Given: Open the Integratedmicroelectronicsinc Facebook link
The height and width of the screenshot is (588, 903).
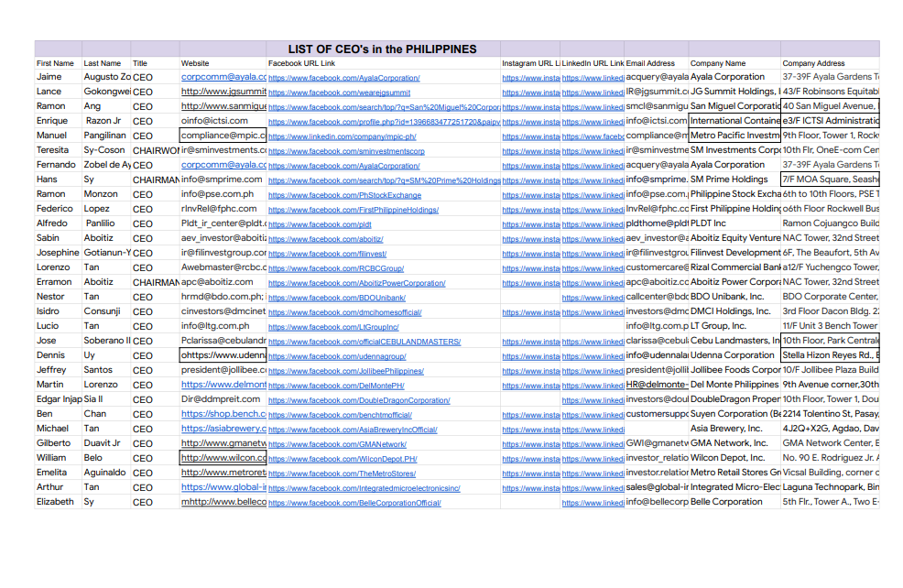Looking at the screenshot, I should click(364, 488).
